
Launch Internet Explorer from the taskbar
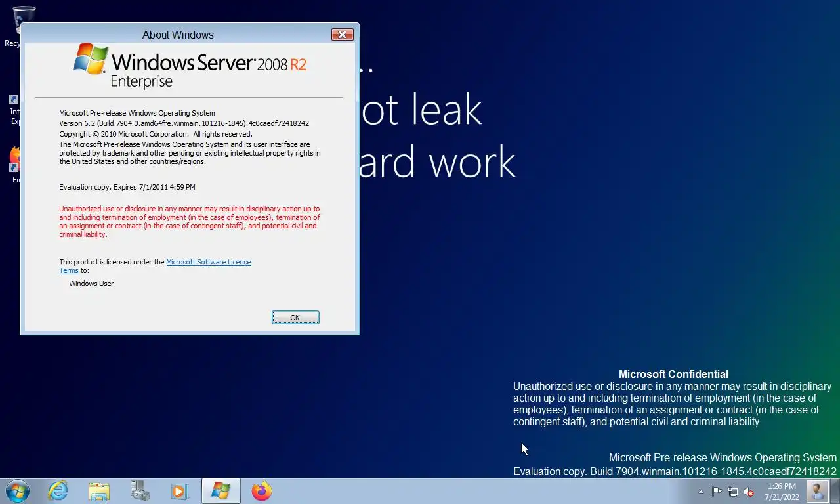(x=58, y=491)
